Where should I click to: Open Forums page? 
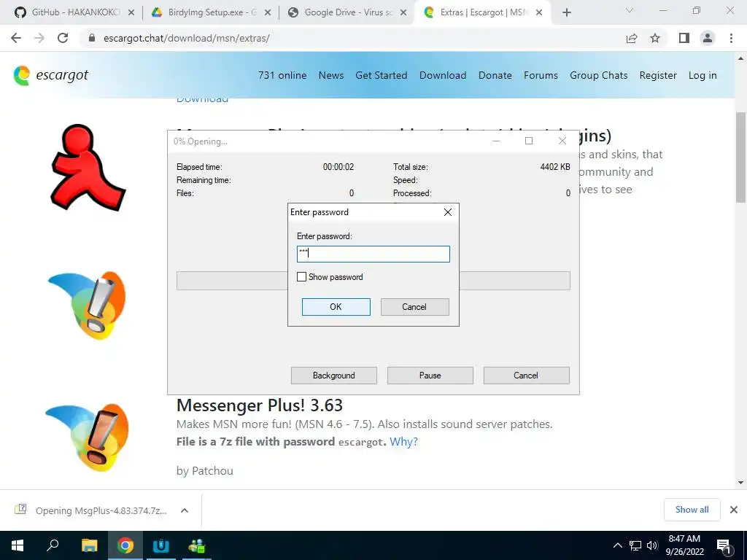click(x=541, y=75)
